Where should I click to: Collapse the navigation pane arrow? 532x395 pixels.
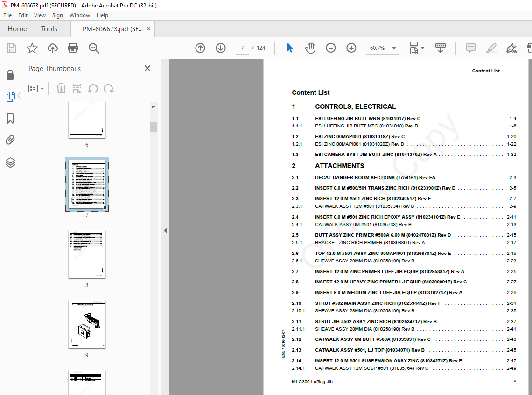point(165,231)
